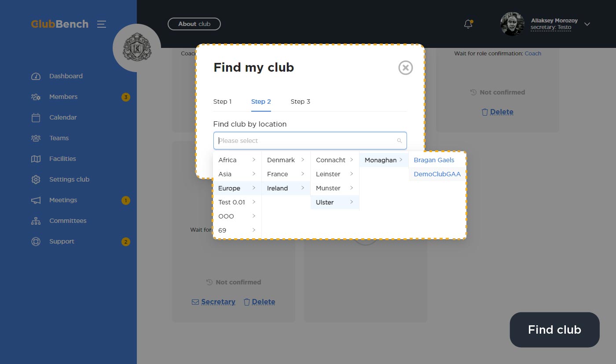616x364 pixels.
Task: Close the Find my club dialog
Action: (405, 68)
